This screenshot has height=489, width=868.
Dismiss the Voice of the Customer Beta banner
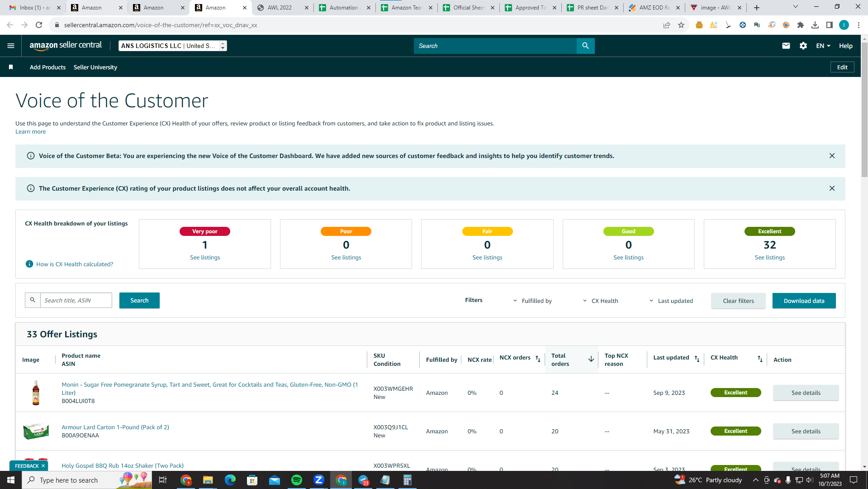pos(832,156)
